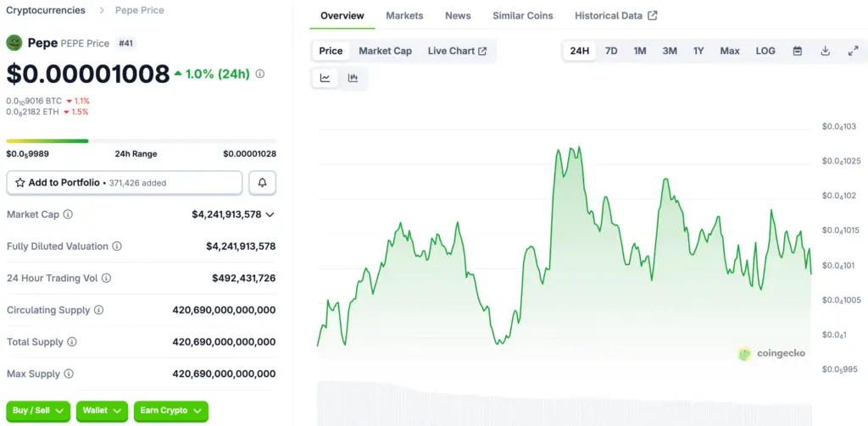
Task: Open Market Cap info tooltip icon
Action: pyautogui.click(x=68, y=214)
